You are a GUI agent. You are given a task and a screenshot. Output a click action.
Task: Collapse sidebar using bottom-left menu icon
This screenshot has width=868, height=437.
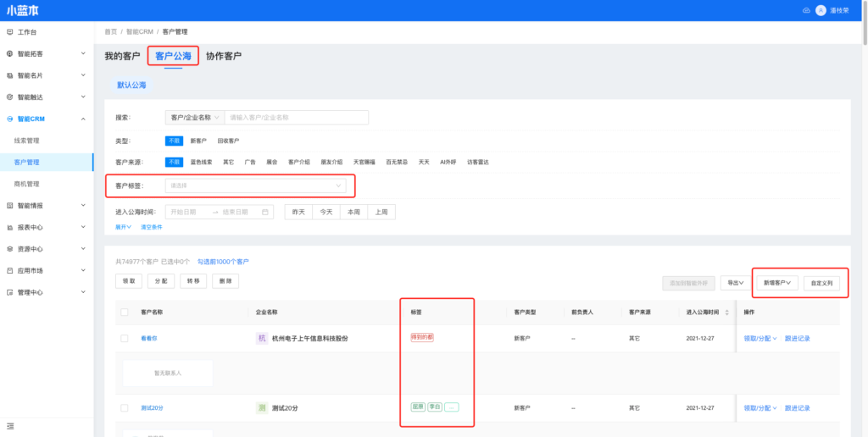pos(9,425)
